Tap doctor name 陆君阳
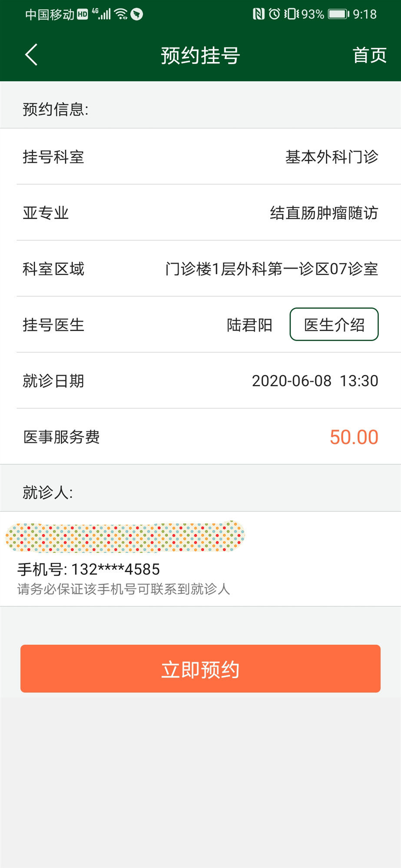This screenshot has height=868, width=401. (249, 325)
